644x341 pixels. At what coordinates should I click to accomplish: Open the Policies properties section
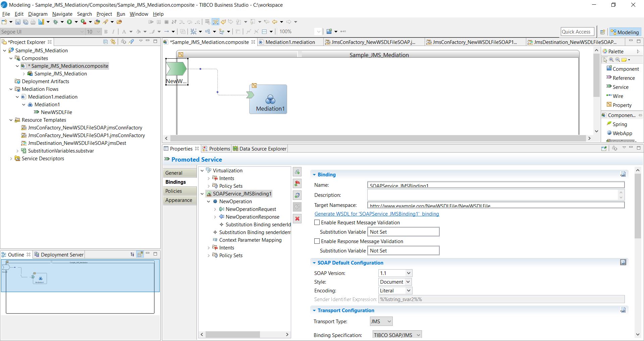click(x=174, y=191)
